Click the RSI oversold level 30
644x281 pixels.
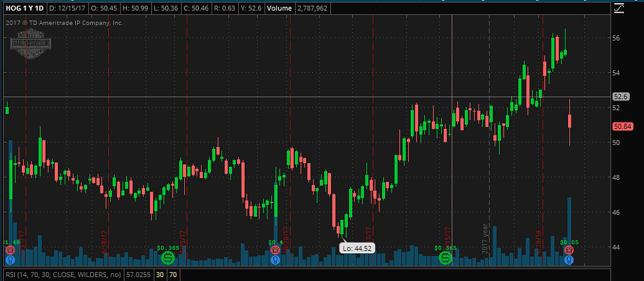click(x=159, y=275)
